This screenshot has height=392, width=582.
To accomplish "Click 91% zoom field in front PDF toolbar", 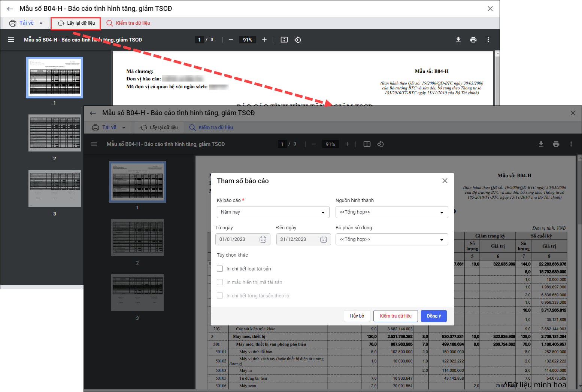I will 330,144.
